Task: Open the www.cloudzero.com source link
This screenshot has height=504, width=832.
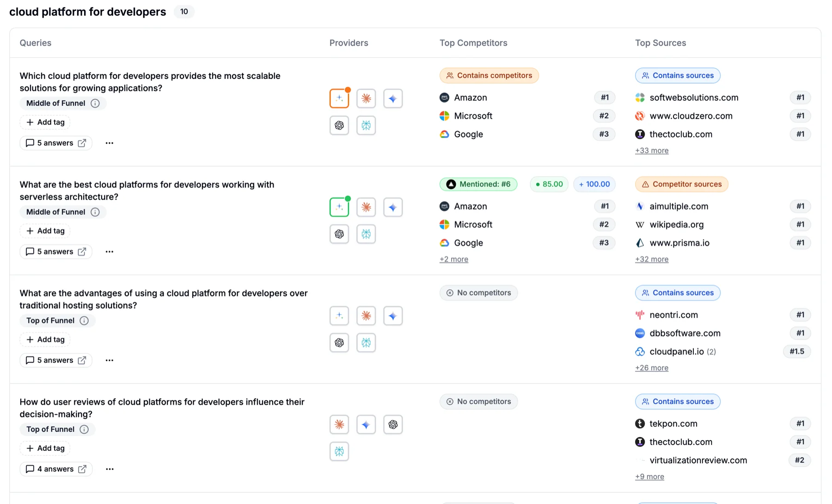Action: 691,116
